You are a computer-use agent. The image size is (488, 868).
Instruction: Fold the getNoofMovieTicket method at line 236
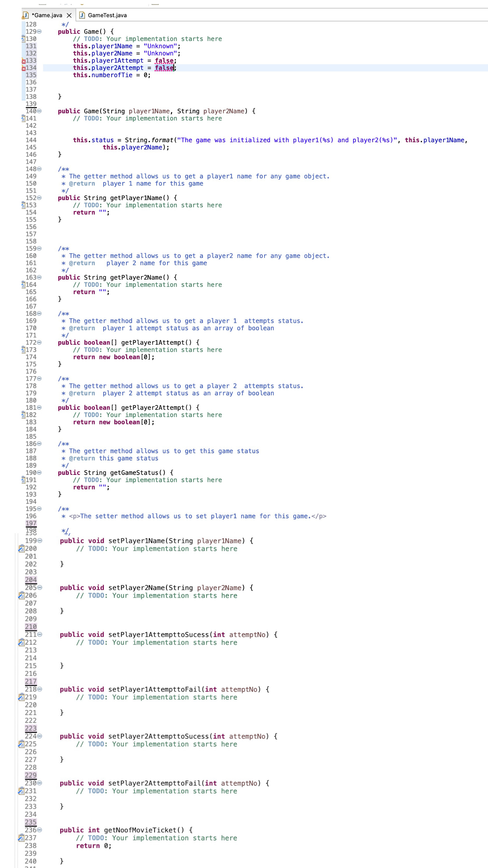point(40,830)
